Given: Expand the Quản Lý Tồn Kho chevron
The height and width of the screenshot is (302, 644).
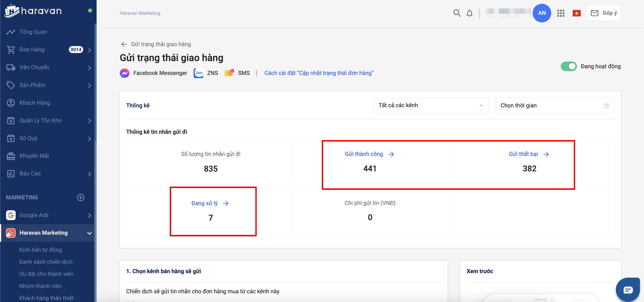Looking at the screenshot, I should 89,121.
